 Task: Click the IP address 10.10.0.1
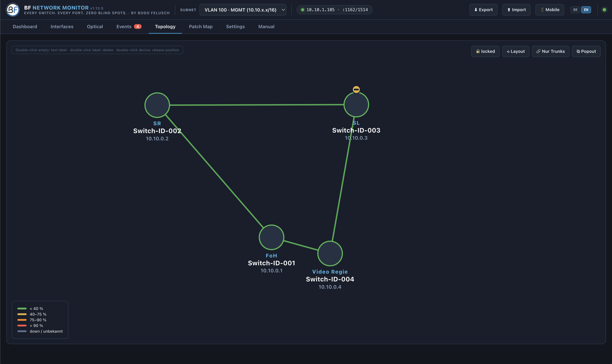[272, 271]
